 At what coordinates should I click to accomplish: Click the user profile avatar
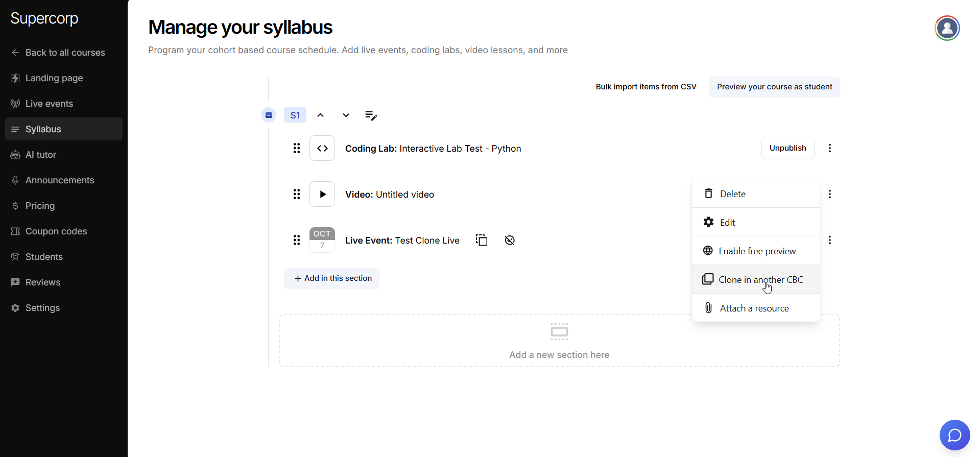click(947, 28)
